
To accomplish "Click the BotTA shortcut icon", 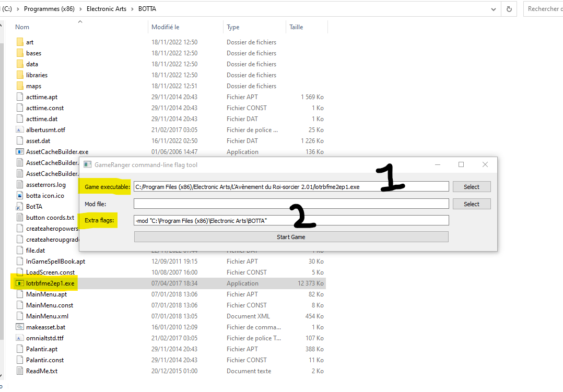I will (19, 207).
